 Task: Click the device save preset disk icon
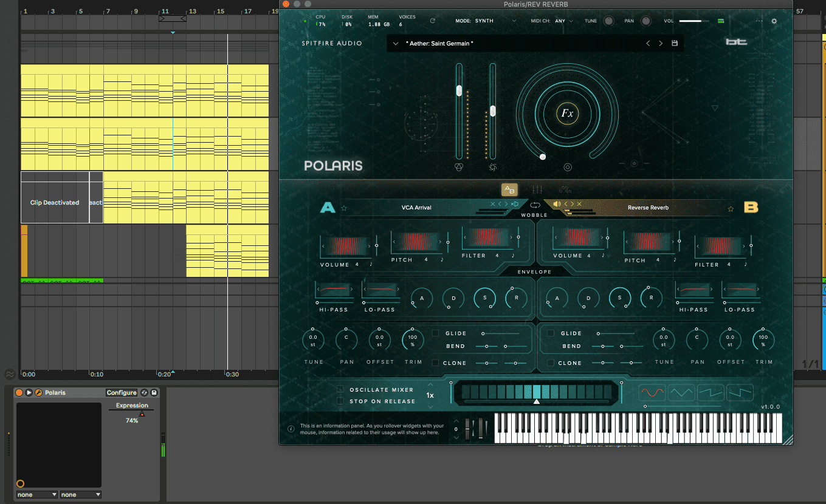154,393
